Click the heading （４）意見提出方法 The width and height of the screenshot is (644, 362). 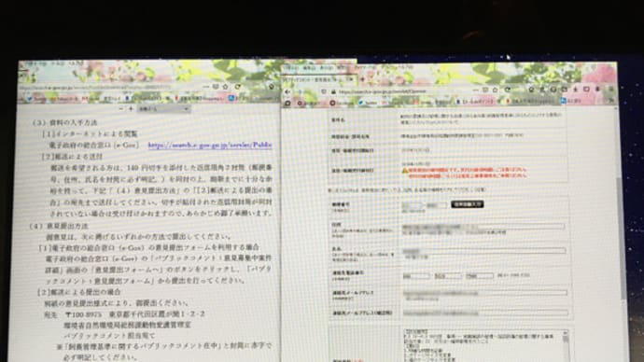tap(59, 226)
